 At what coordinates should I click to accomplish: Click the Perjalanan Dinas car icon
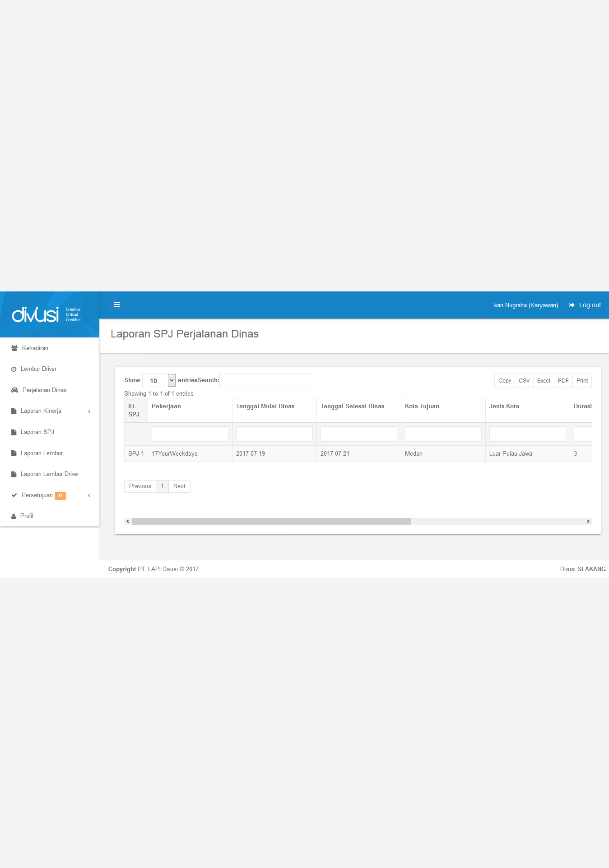(x=14, y=390)
